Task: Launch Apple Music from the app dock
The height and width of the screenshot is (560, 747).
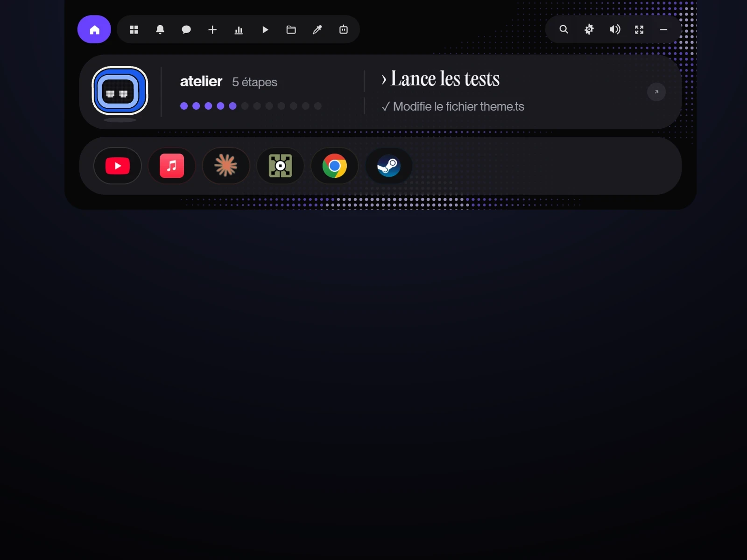Action: 172,166
